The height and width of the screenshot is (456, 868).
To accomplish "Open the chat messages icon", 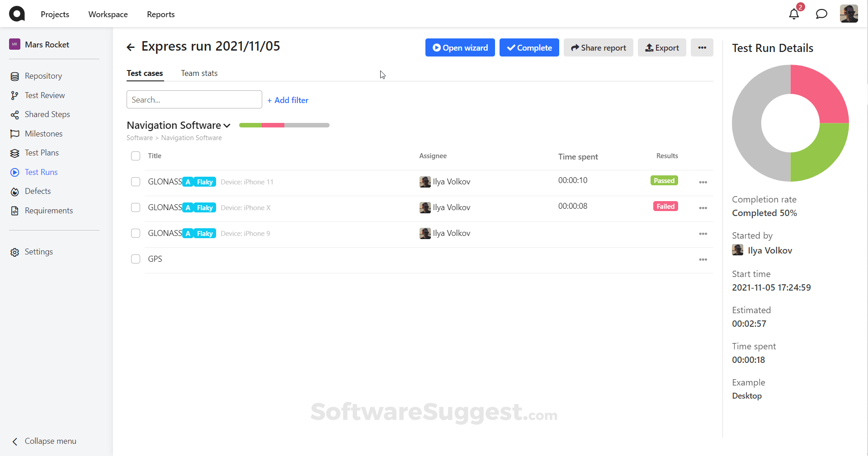I will (x=821, y=14).
